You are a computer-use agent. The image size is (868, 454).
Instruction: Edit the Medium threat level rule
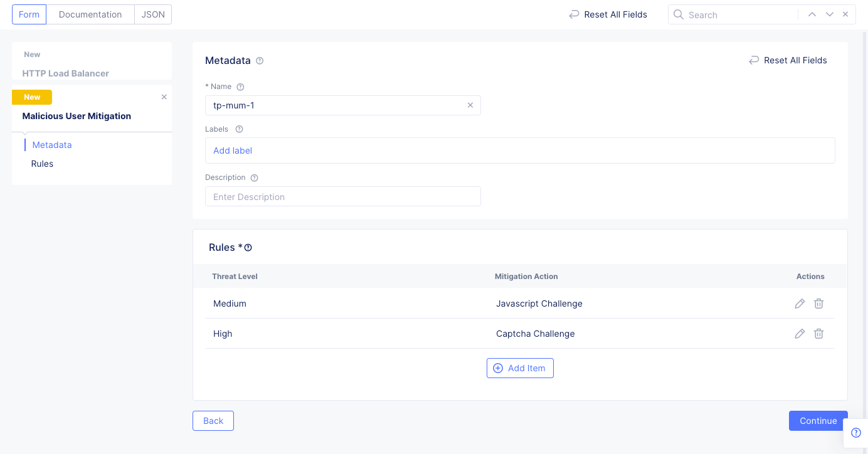pos(799,303)
